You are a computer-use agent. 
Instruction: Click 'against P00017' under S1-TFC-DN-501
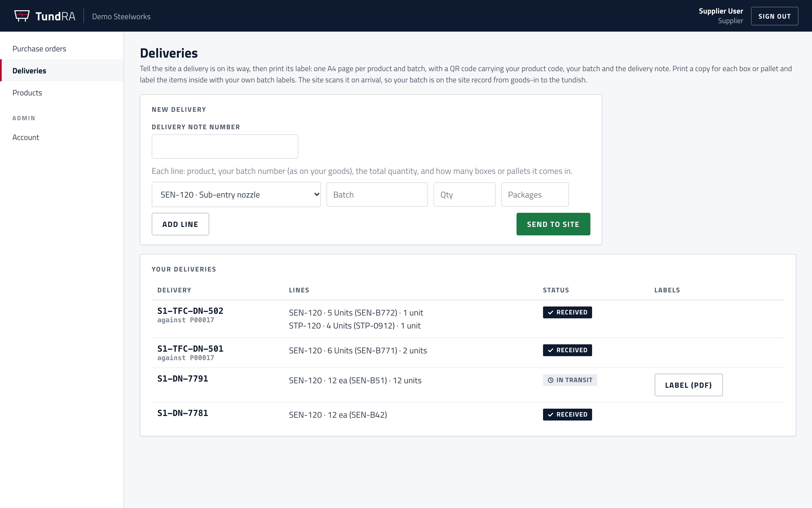186,358
